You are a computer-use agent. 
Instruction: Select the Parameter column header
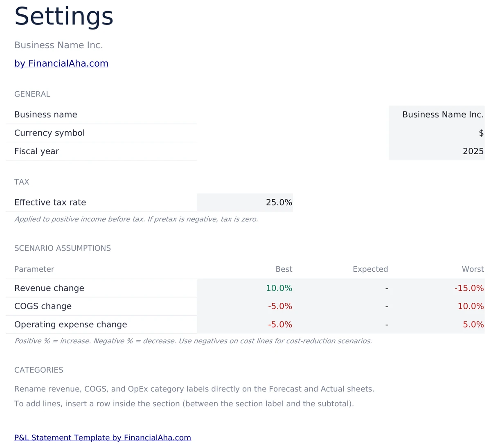coord(34,269)
